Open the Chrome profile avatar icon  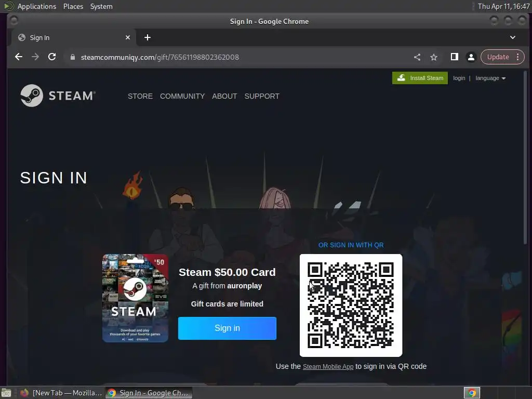pyautogui.click(x=471, y=57)
